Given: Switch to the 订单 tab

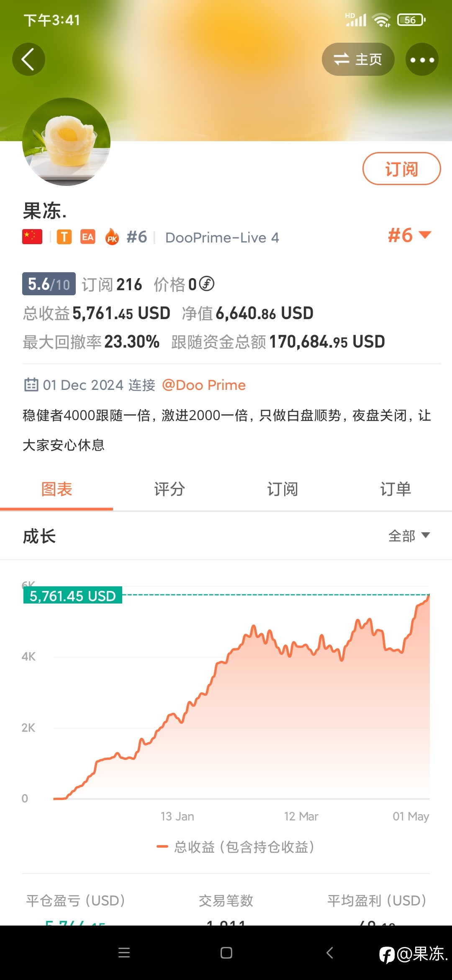Looking at the screenshot, I should tap(395, 489).
